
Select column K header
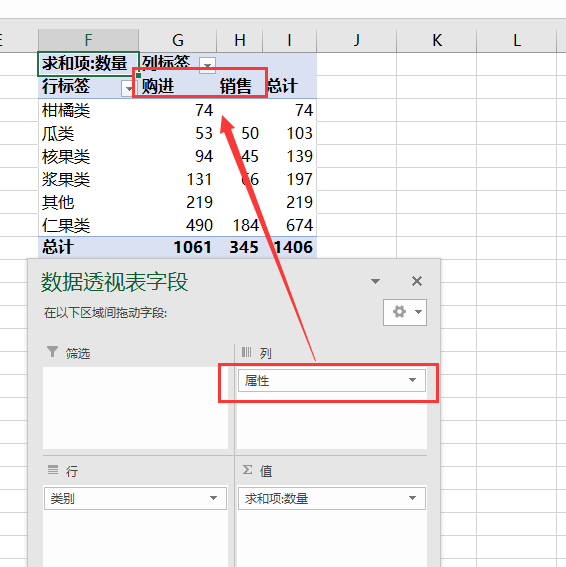click(x=437, y=40)
